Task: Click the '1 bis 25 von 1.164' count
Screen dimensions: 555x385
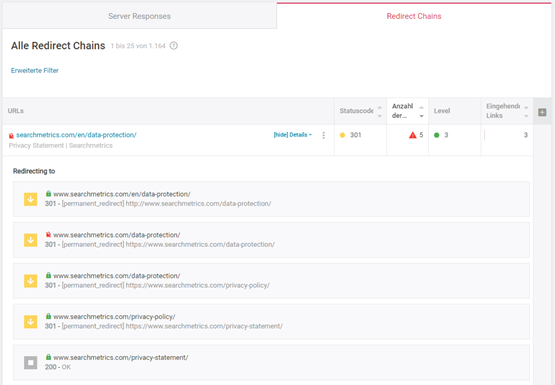Action: 138,46
